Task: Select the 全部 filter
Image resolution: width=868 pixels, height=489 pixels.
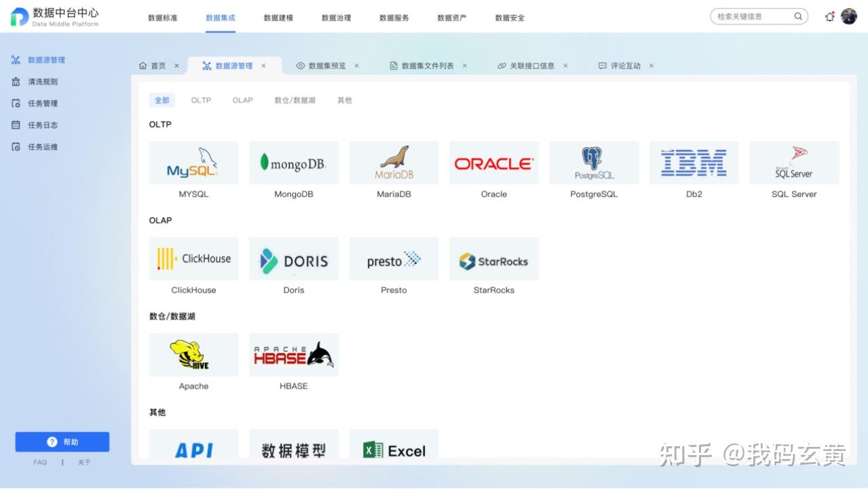Action: pyautogui.click(x=162, y=100)
